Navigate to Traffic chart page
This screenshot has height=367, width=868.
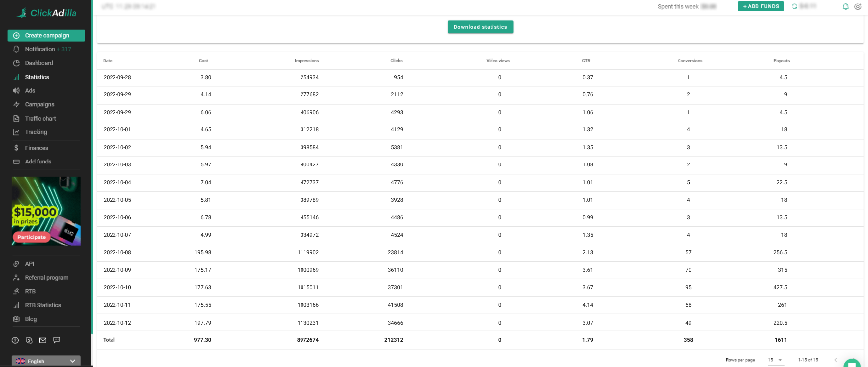[40, 119]
